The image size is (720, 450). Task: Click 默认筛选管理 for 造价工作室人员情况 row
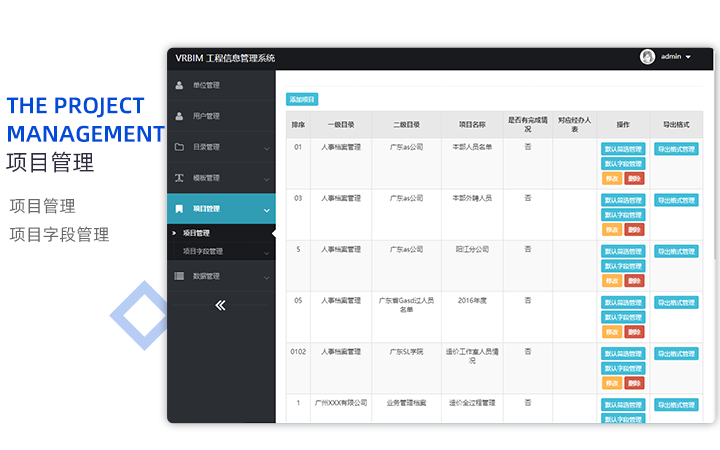[x=623, y=354]
